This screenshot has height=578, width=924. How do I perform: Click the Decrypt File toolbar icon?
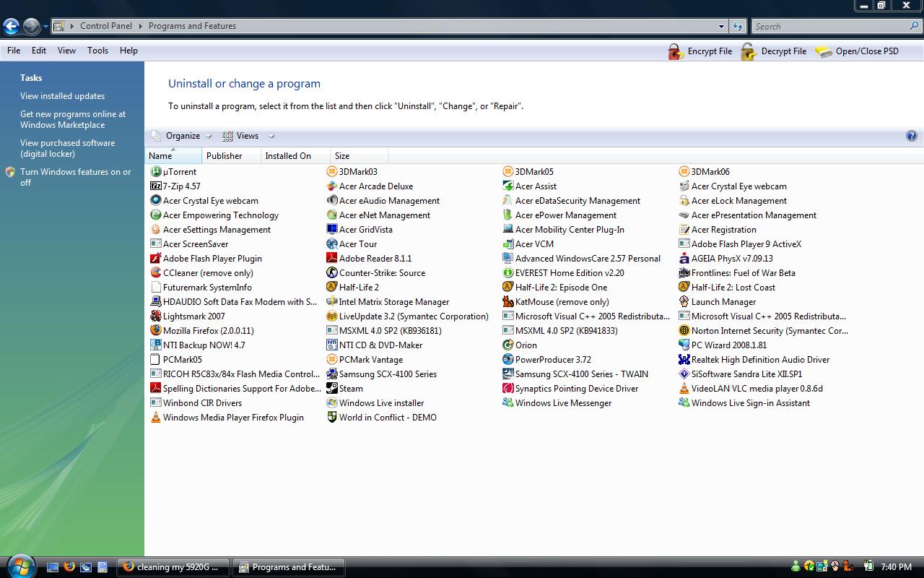click(749, 51)
